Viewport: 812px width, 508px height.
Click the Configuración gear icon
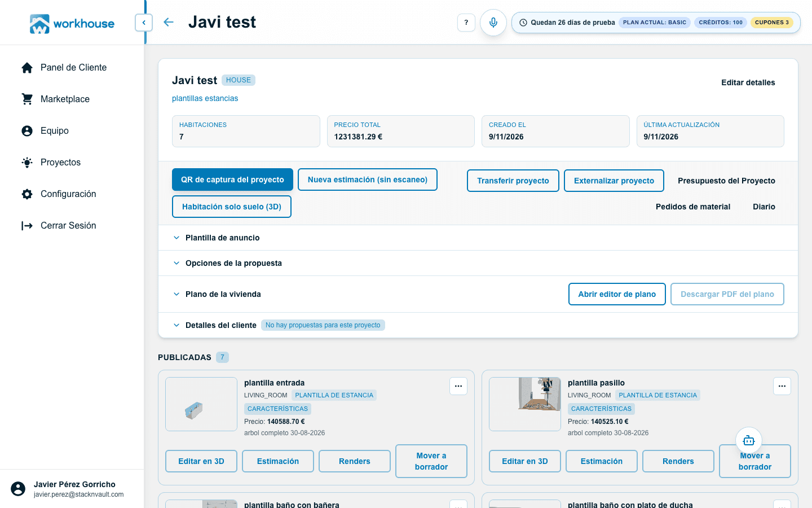[x=27, y=194]
